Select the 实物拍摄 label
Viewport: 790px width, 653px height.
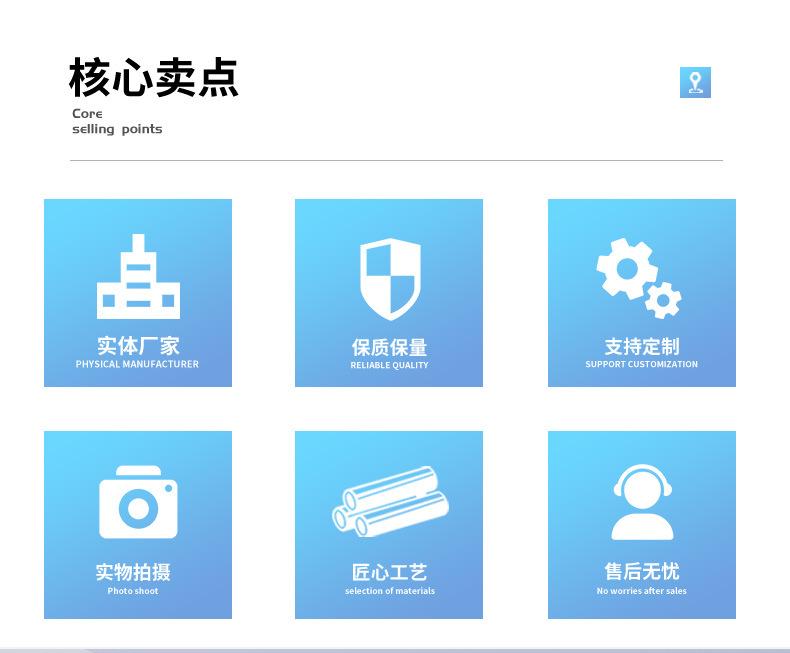tap(133, 572)
